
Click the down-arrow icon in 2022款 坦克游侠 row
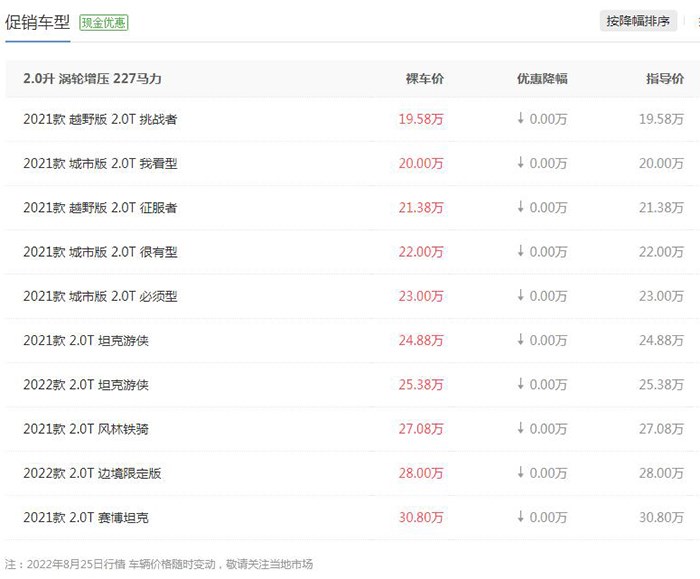point(521,384)
